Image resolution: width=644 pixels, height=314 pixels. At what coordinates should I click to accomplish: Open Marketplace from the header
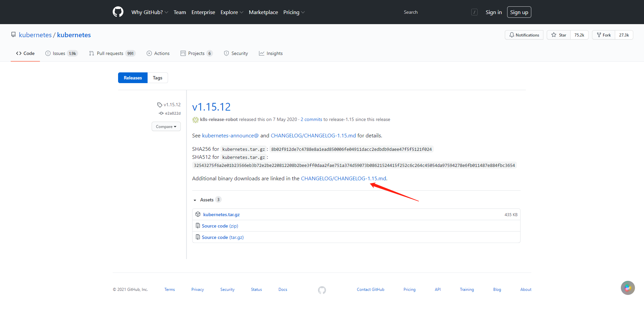coord(263,12)
